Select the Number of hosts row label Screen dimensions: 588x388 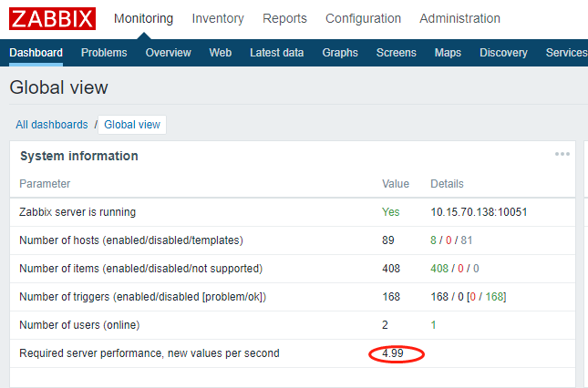pyautogui.click(x=131, y=240)
